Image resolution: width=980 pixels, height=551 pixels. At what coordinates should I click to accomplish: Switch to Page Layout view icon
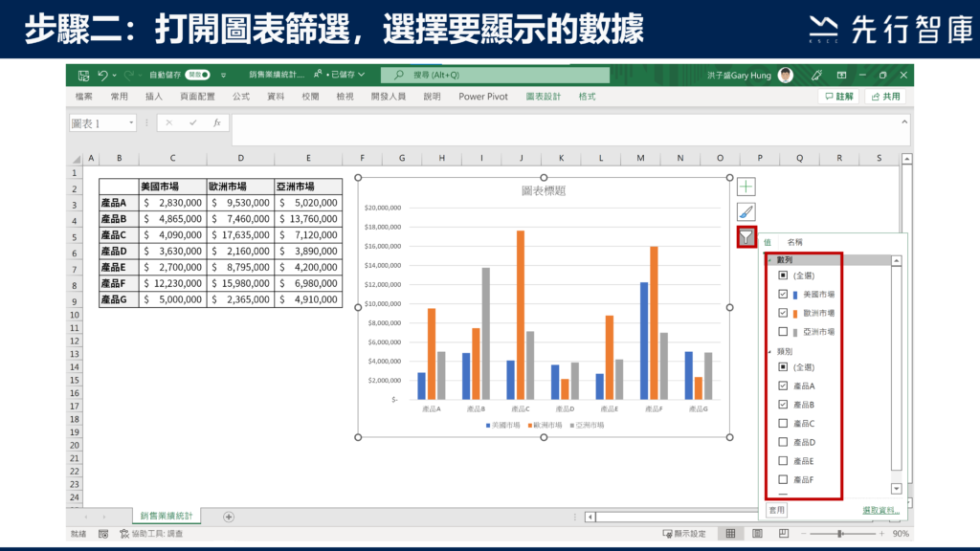[x=758, y=534]
